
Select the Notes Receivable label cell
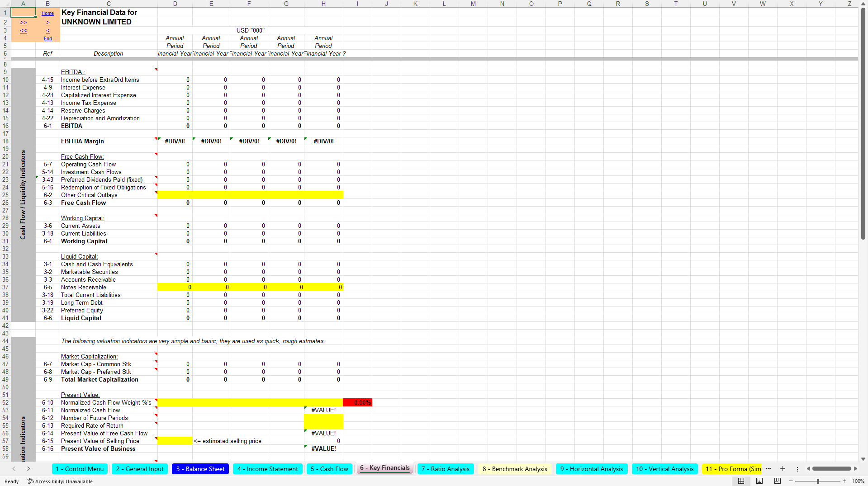(109, 287)
